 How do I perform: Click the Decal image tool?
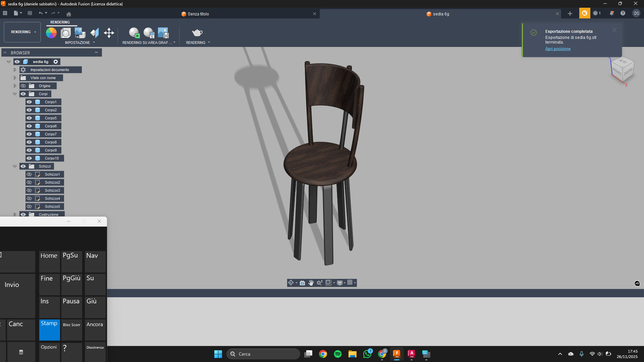point(80,33)
